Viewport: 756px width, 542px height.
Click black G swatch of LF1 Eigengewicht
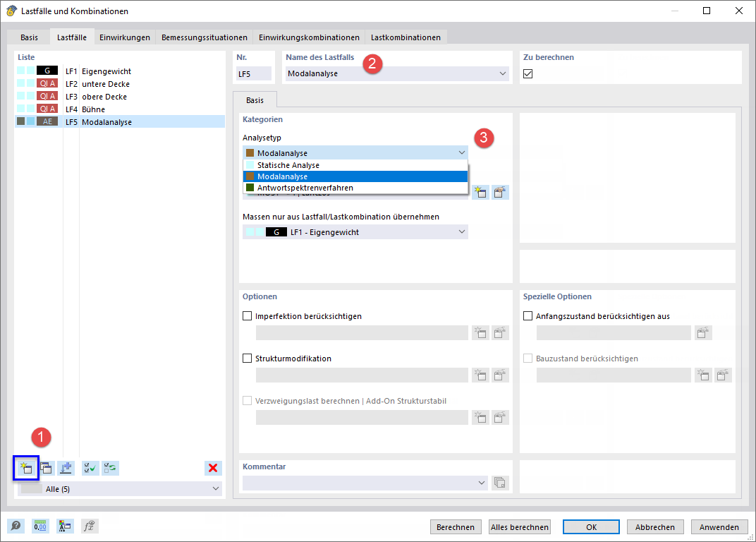coord(47,71)
